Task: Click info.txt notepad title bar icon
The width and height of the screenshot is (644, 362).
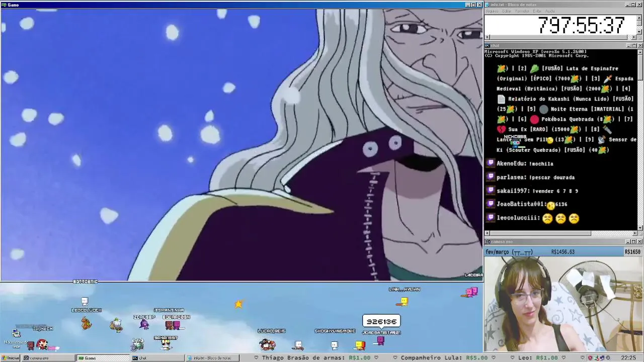Action: coord(487,5)
